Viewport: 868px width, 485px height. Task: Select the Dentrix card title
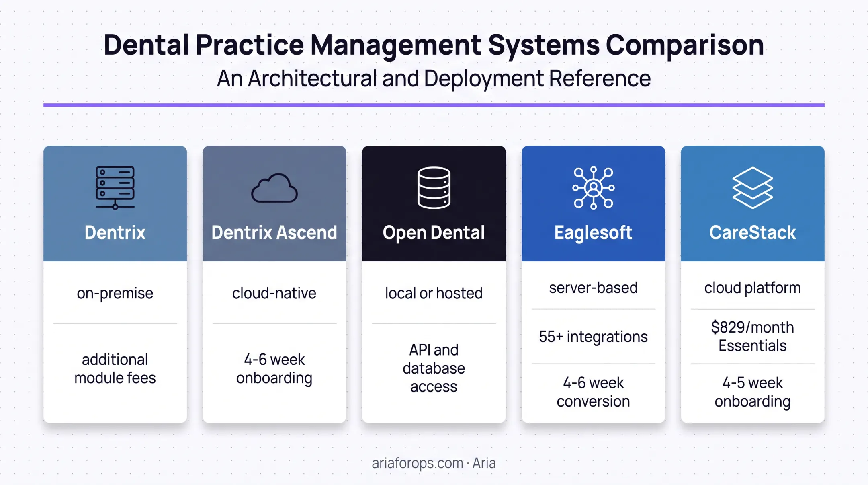pyautogui.click(x=115, y=233)
